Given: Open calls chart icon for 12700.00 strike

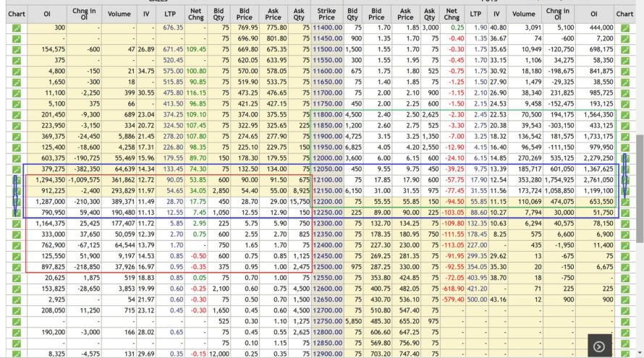Looking at the screenshot, I should [16, 311].
